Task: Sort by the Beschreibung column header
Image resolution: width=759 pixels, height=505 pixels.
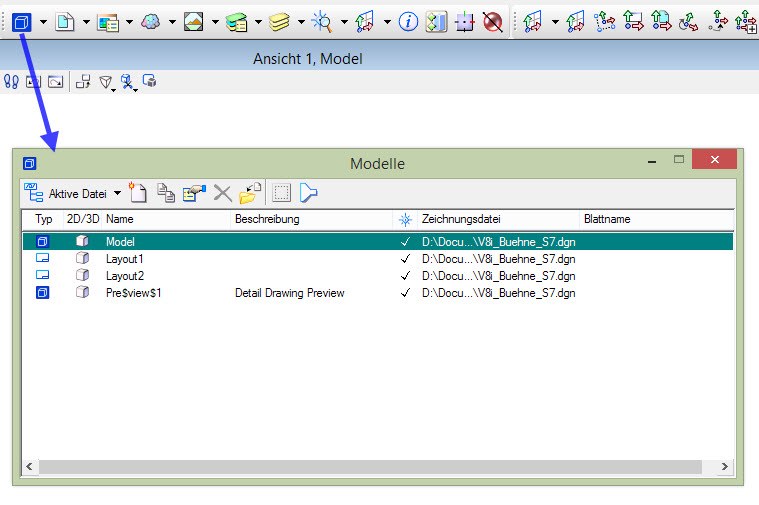Action: [312, 219]
